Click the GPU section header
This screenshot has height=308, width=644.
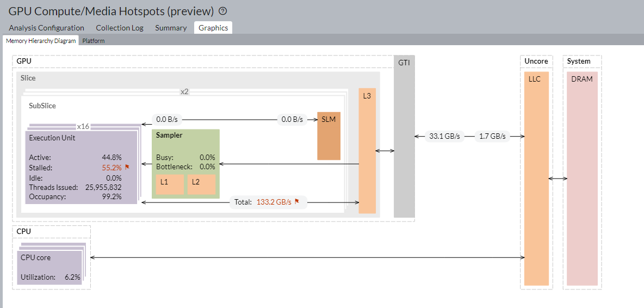point(24,61)
